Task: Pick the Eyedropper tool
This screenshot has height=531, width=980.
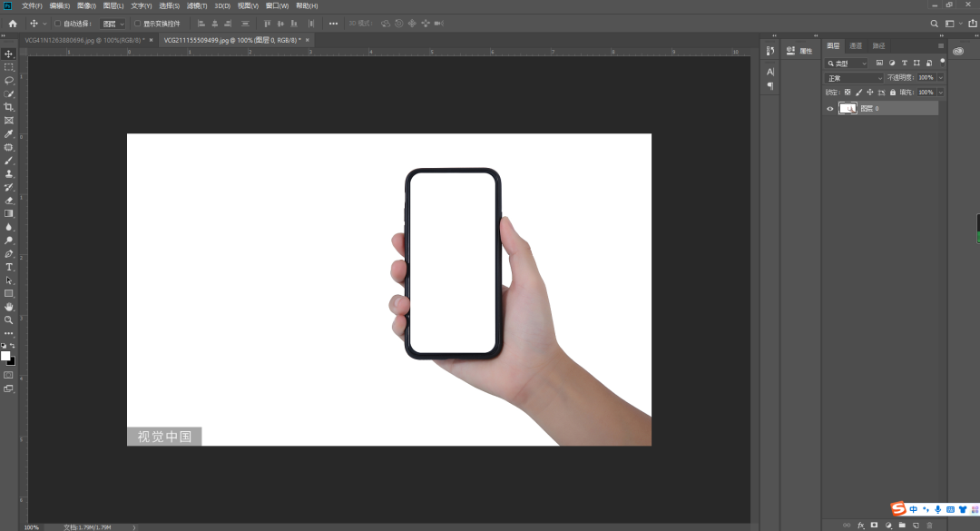Action: (9, 133)
